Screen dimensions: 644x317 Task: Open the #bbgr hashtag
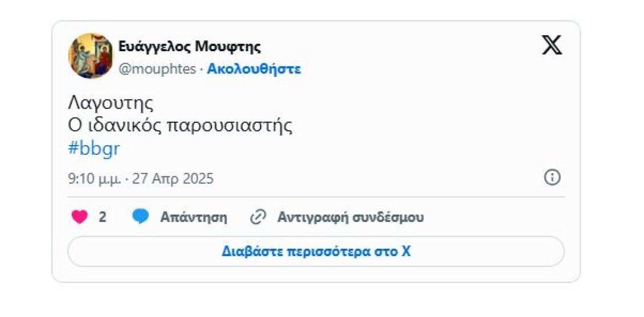coord(94,149)
